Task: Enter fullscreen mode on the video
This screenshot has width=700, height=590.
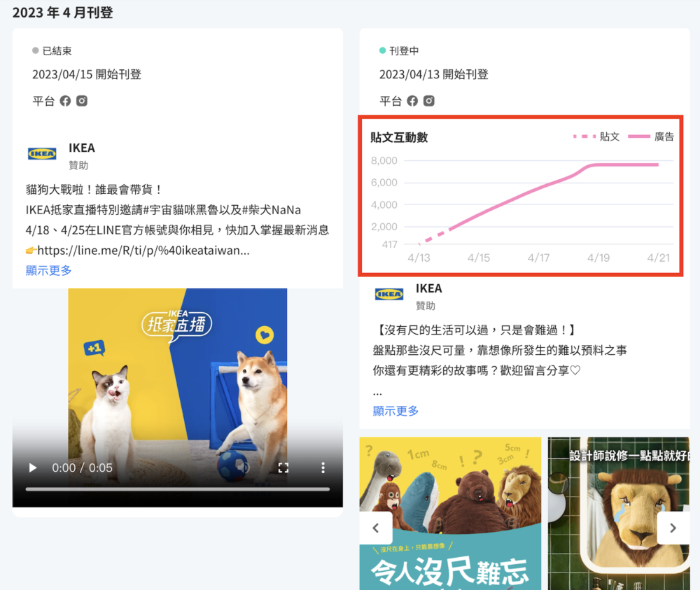Action: pos(283,468)
